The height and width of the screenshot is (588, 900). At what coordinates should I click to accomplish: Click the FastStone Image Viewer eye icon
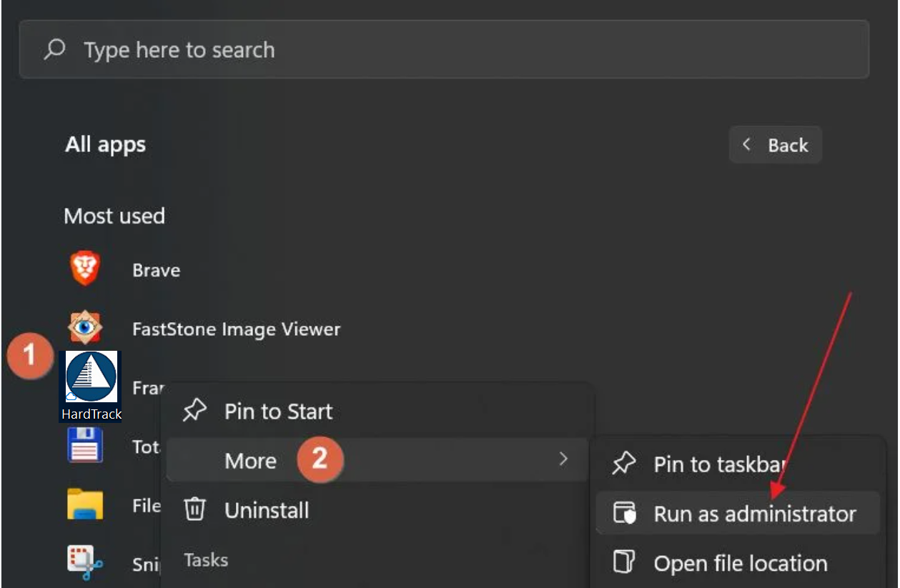click(x=85, y=328)
